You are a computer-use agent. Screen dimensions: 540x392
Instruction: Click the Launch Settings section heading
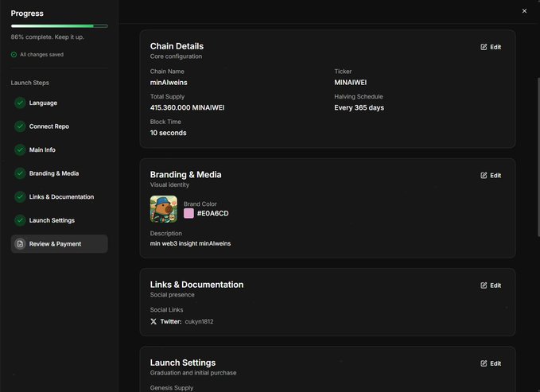pyautogui.click(x=183, y=363)
